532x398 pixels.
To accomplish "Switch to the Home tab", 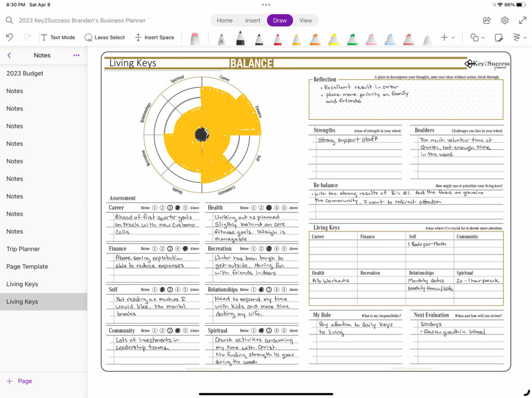I will pyautogui.click(x=224, y=20).
